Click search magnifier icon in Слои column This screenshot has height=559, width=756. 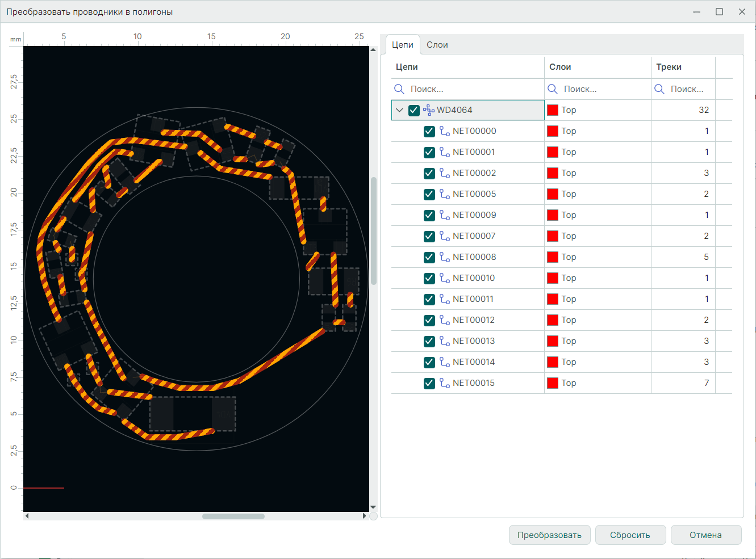(552, 89)
